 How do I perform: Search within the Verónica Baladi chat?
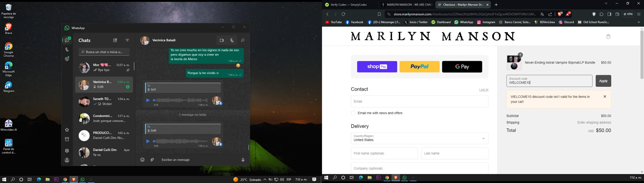[243, 40]
